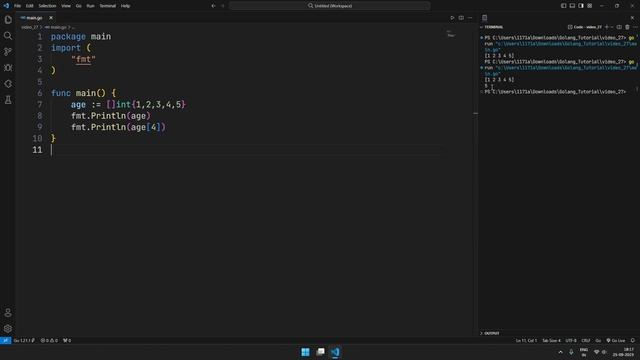The height and width of the screenshot is (360, 640).
Task: Change UTF-8 file encoding
Action: [x=571, y=340]
